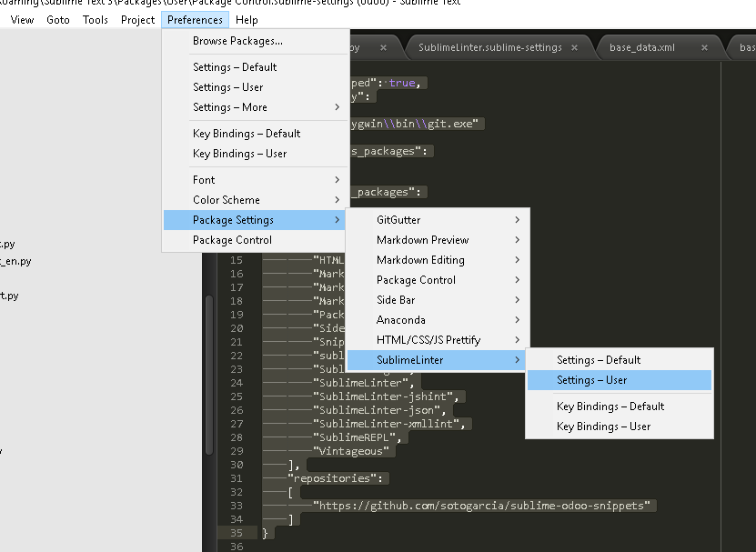Click the sidebar vertical scrollbar
Screen dimensions: 756x552
209,375
